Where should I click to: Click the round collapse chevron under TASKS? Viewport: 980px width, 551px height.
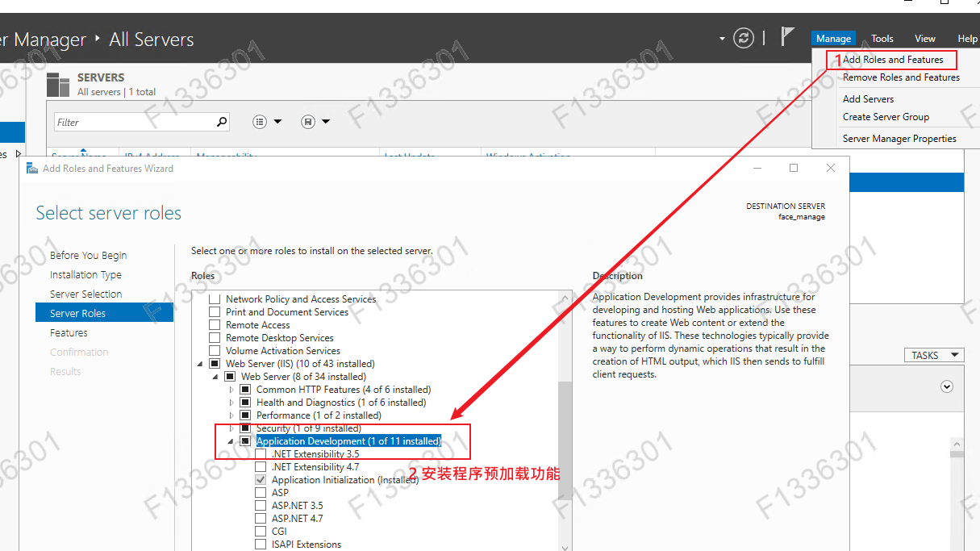(x=947, y=386)
